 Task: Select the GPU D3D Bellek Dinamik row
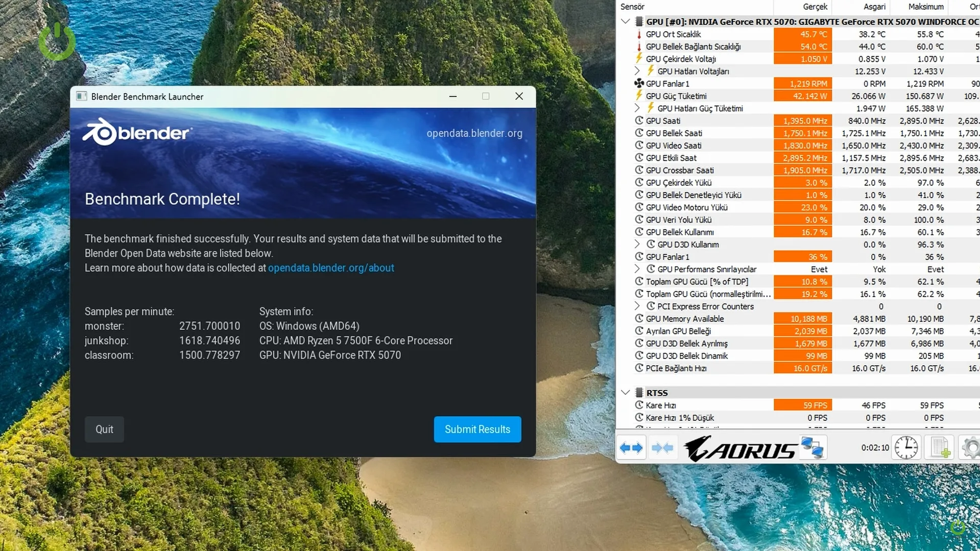pos(798,356)
